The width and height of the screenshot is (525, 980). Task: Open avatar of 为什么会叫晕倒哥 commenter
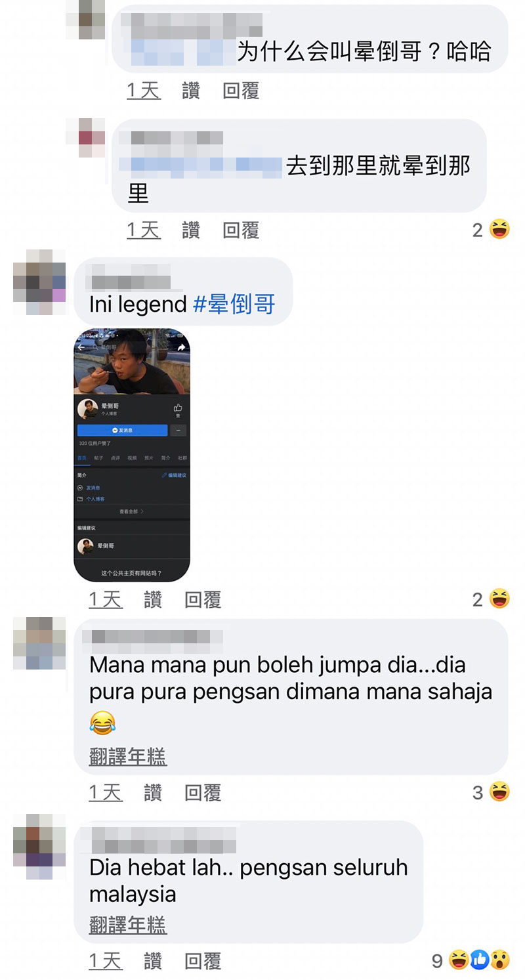click(x=85, y=18)
